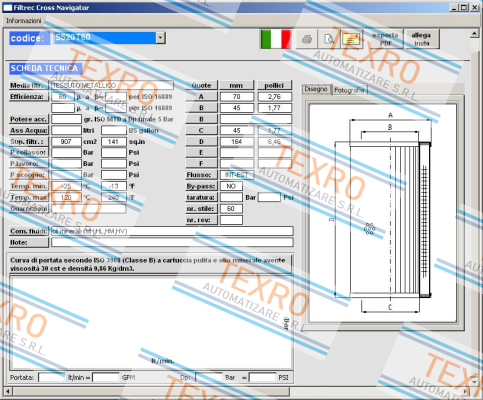Open the Informazioni menu
Viewport: 483px width, 400px height.
coord(24,21)
